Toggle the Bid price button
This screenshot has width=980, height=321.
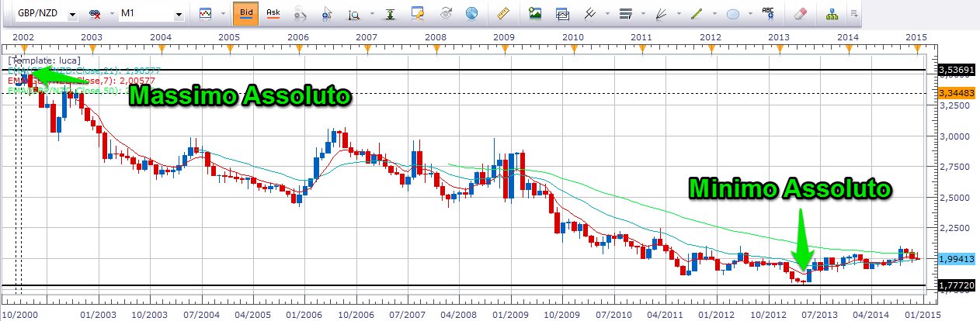point(245,13)
